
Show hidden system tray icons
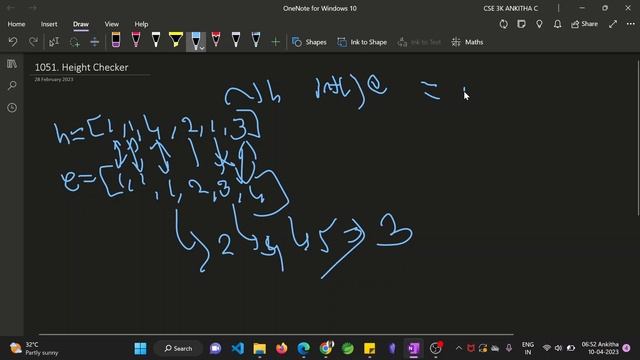click(x=458, y=348)
